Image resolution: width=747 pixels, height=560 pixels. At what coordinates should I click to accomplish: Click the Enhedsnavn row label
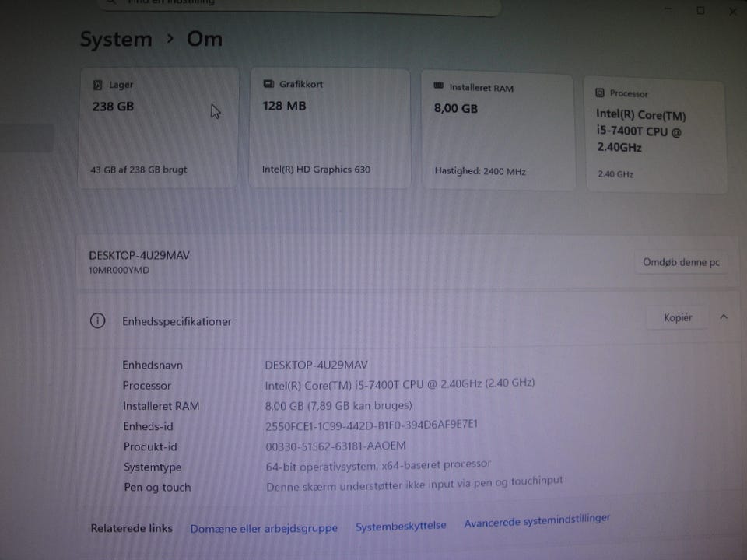(153, 366)
